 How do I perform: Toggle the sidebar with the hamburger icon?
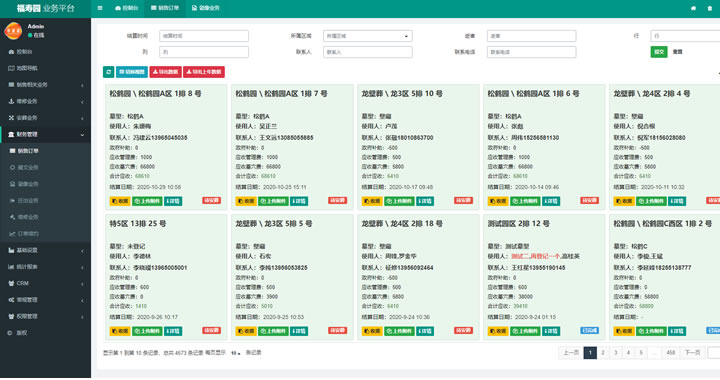(100, 8)
